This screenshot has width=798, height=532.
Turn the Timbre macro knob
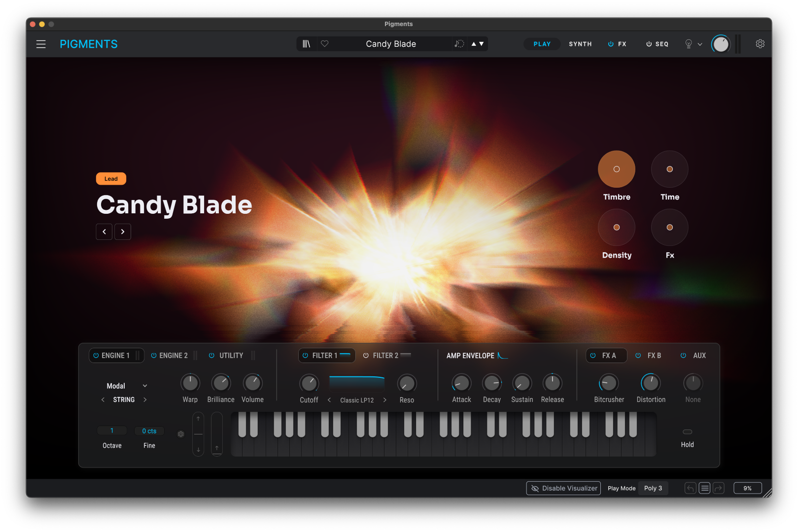click(x=617, y=169)
